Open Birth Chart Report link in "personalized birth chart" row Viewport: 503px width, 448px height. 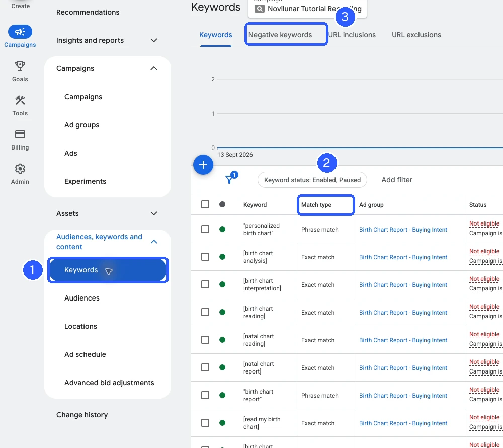pyautogui.click(x=403, y=230)
